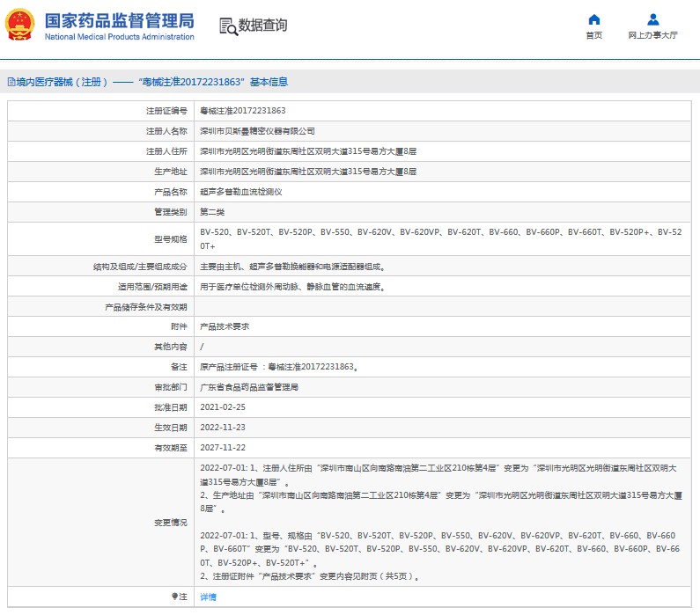This screenshot has height=615, width=700.
Task: Click registrant name 深圳市贝斯曼精密仪器有限公司
Action: point(257,131)
